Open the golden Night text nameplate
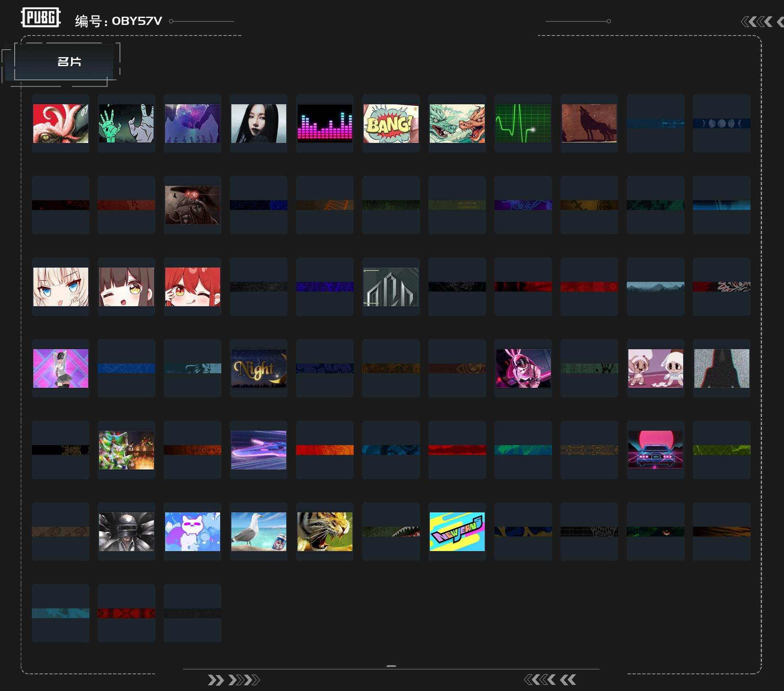 [258, 368]
